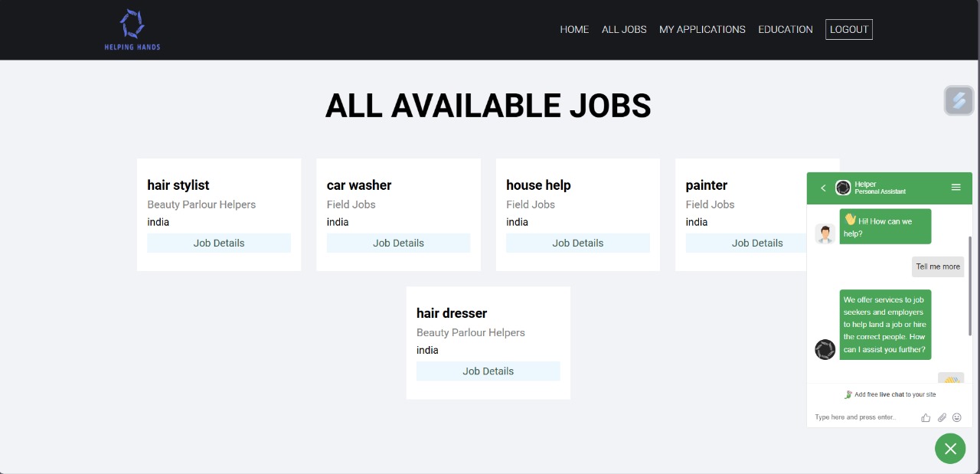The width and height of the screenshot is (980, 474).
Task: Click 'Add free live chat to your site' link
Action: point(890,394)
